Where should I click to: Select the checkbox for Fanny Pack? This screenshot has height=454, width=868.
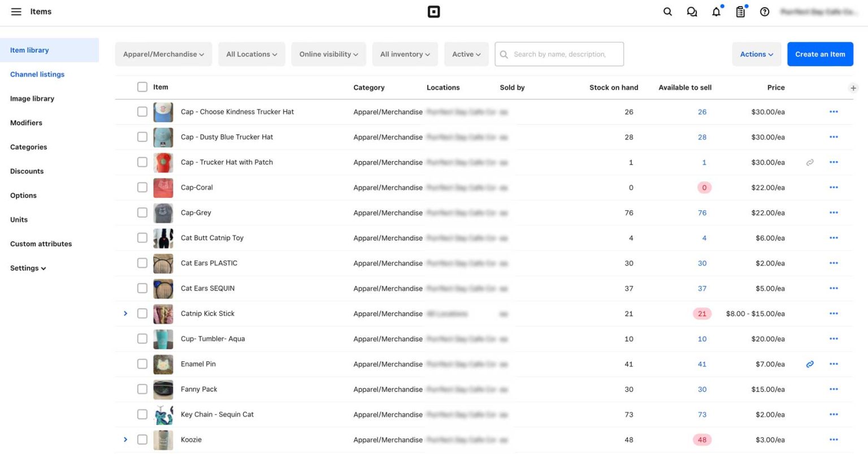click(x=142, y=389)
